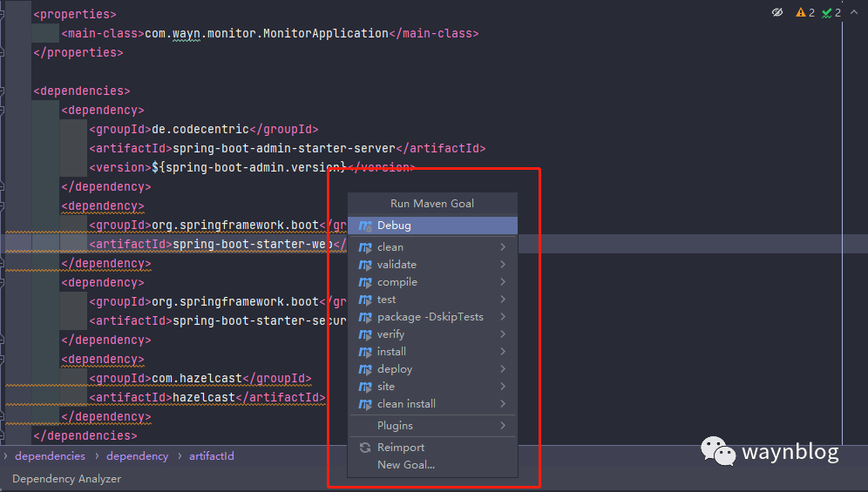Click the Maven run icon for validate
868x492 pixels.
[365, 265]
